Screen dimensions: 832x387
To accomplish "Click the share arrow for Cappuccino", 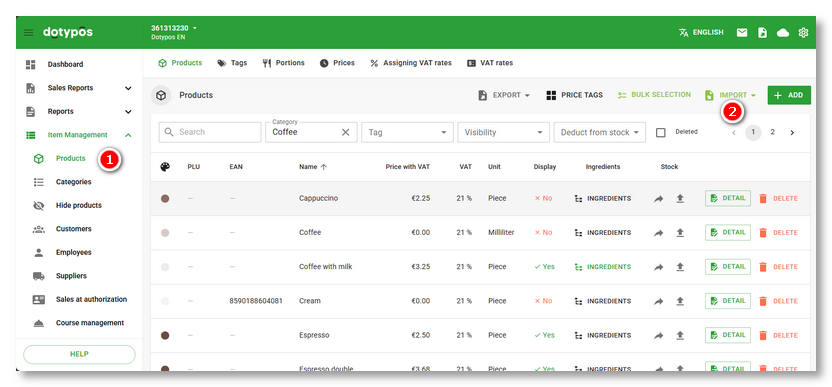I will pos(658,199).
